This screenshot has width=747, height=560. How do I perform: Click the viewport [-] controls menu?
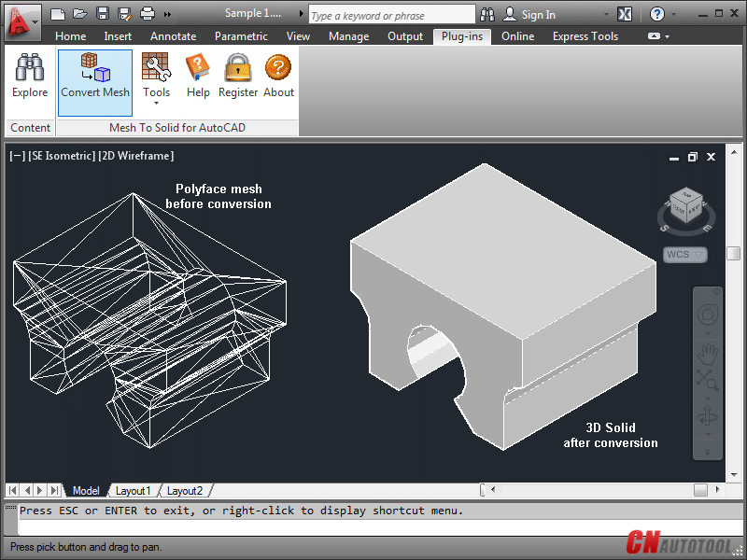tap(17, 156)
